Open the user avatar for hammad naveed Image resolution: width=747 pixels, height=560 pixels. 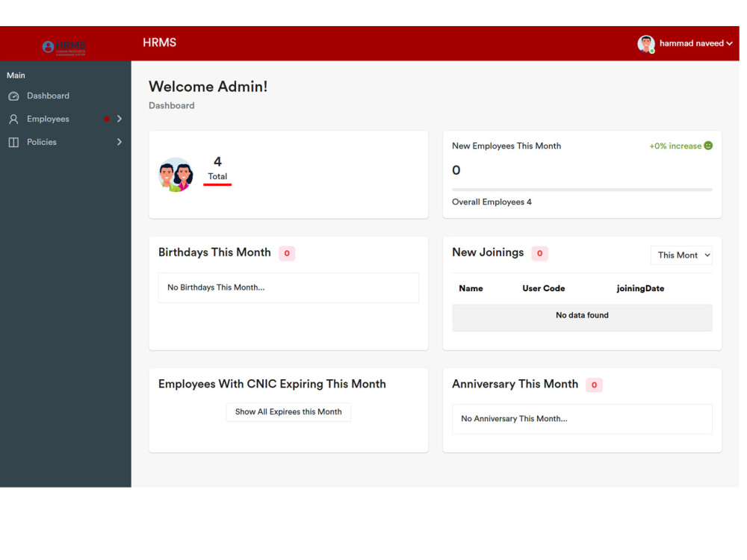(646, 44)
